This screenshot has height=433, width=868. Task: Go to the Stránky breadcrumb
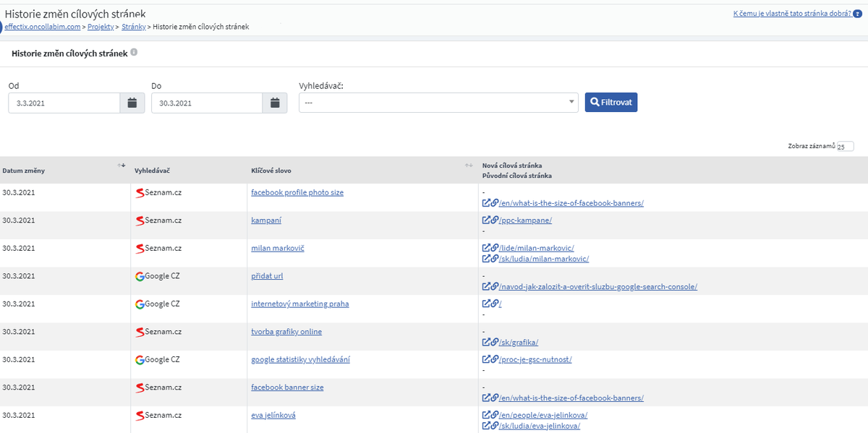coord(133,27)
